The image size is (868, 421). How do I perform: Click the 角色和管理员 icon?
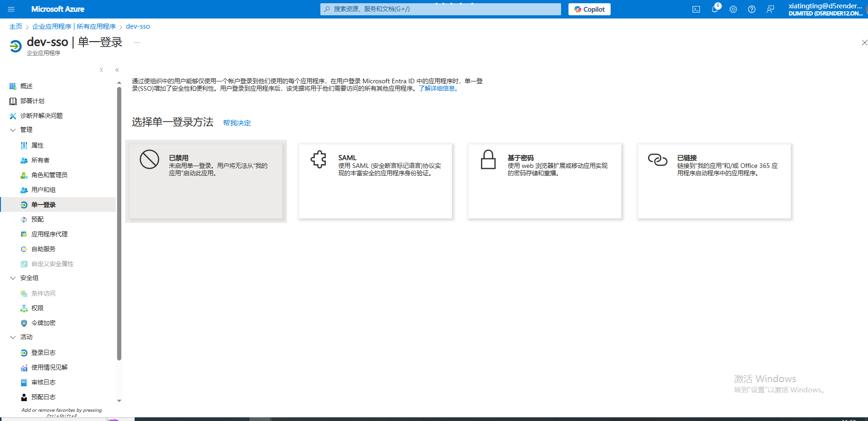click(24, 175)
